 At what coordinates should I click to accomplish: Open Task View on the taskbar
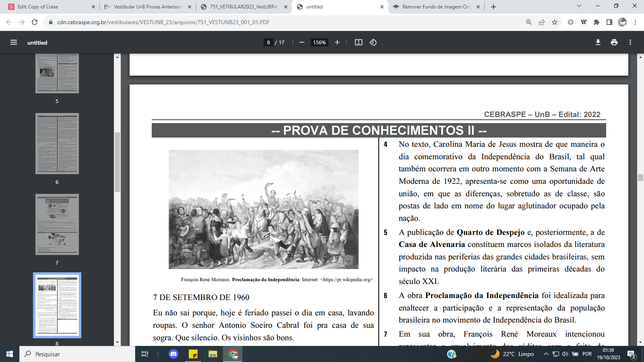(x=145, y=354)
